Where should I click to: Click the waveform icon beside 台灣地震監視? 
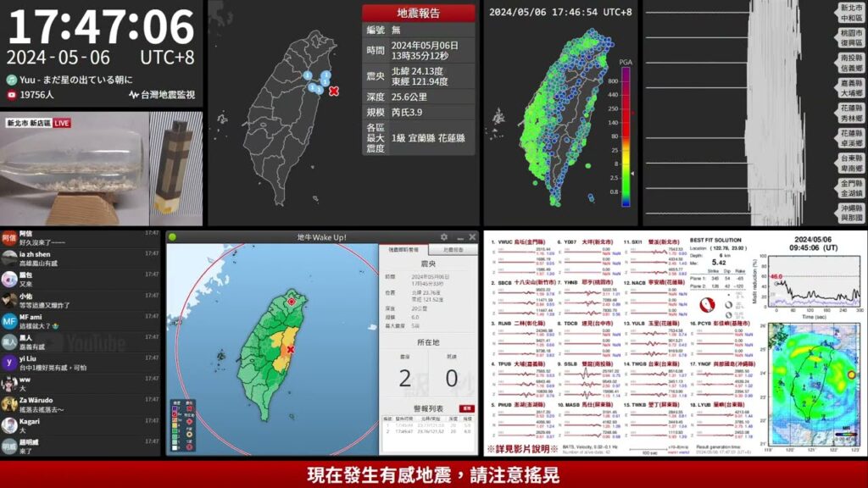click(x=133, y=94)
